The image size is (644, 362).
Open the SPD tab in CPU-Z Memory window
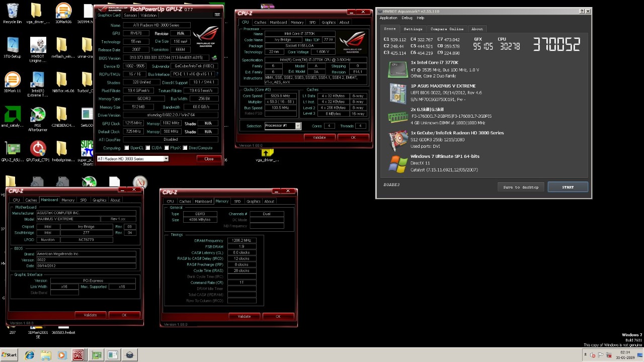[237, 201]
